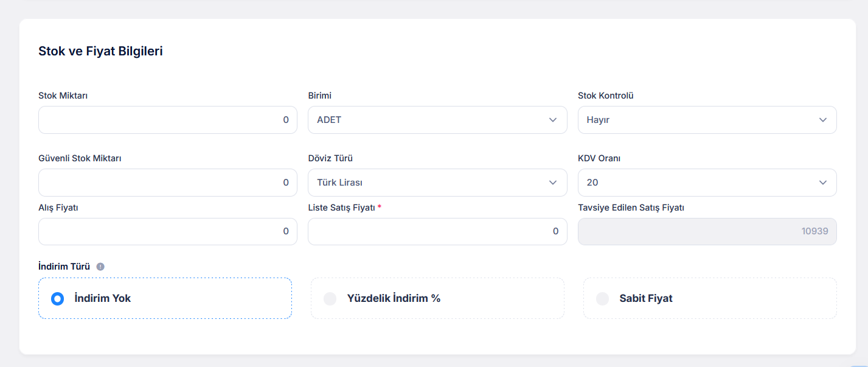
Task: Click the chevron arrow in Stok Kontrolü
Action: point(823,120)
